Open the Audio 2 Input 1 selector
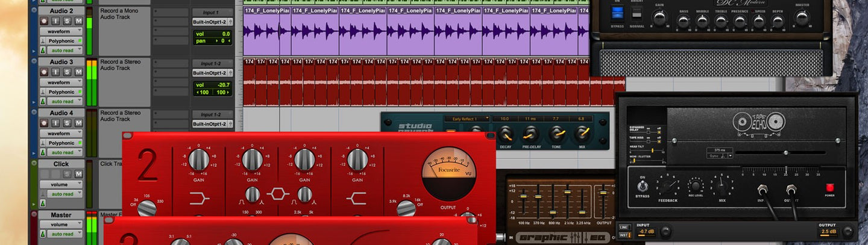 (x=212, y=13)
